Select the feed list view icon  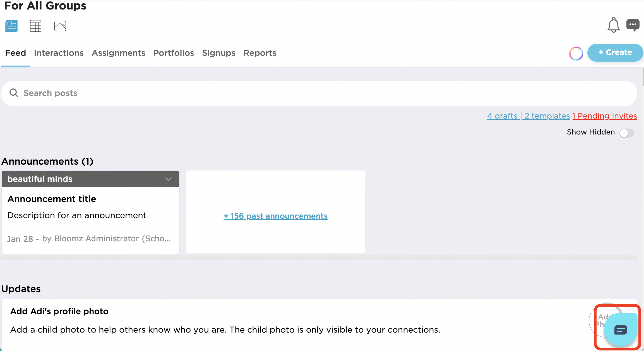(x=11, y=26)
